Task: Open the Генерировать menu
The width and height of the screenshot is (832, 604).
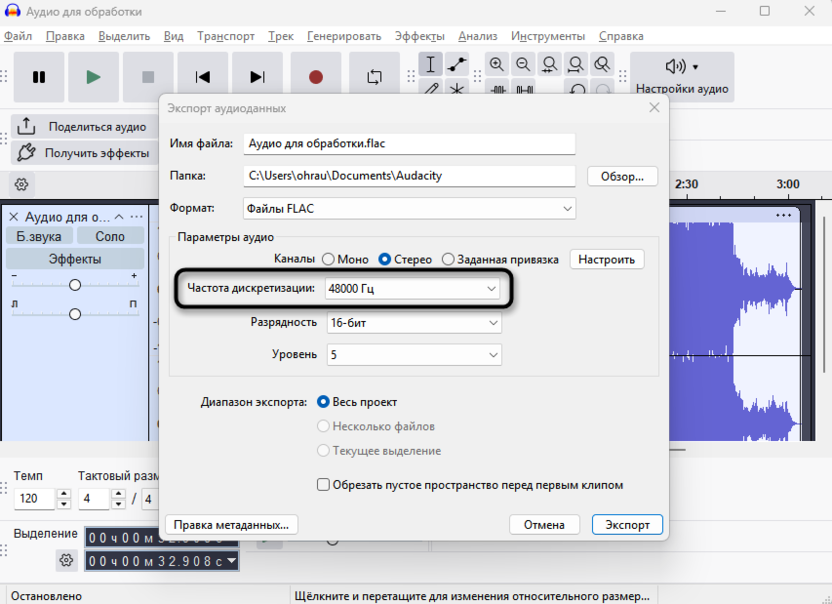Action: click(x=344, y=36)
